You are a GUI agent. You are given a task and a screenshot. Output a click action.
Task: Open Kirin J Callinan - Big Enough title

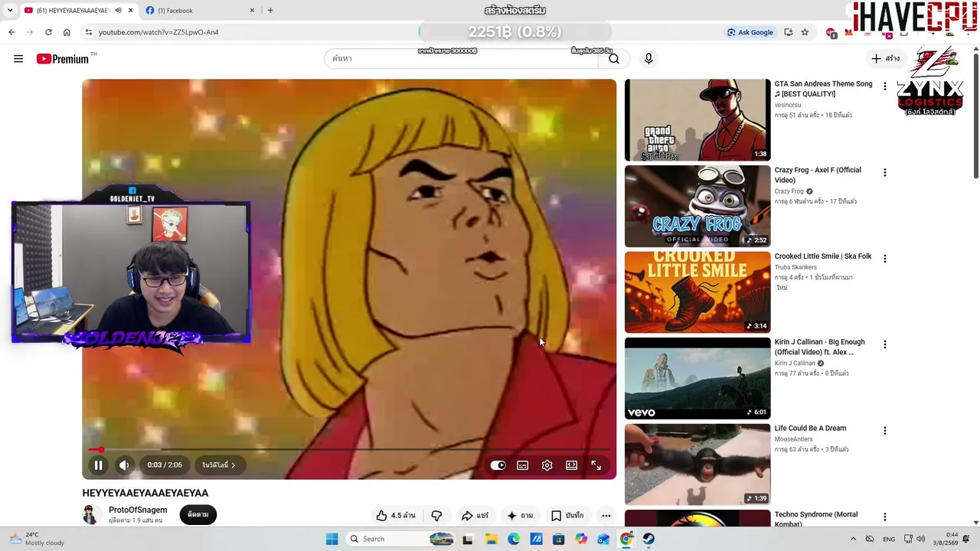[x=820, y=347]
